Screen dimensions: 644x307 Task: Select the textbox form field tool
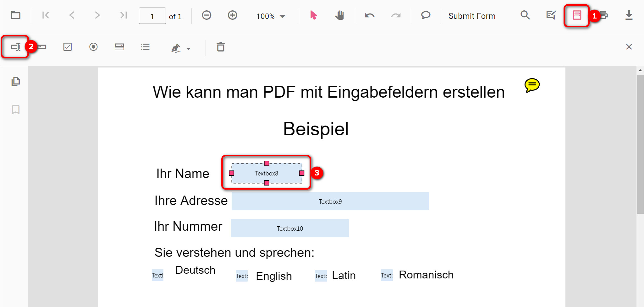pyautogui.click(x=16, y=47)
